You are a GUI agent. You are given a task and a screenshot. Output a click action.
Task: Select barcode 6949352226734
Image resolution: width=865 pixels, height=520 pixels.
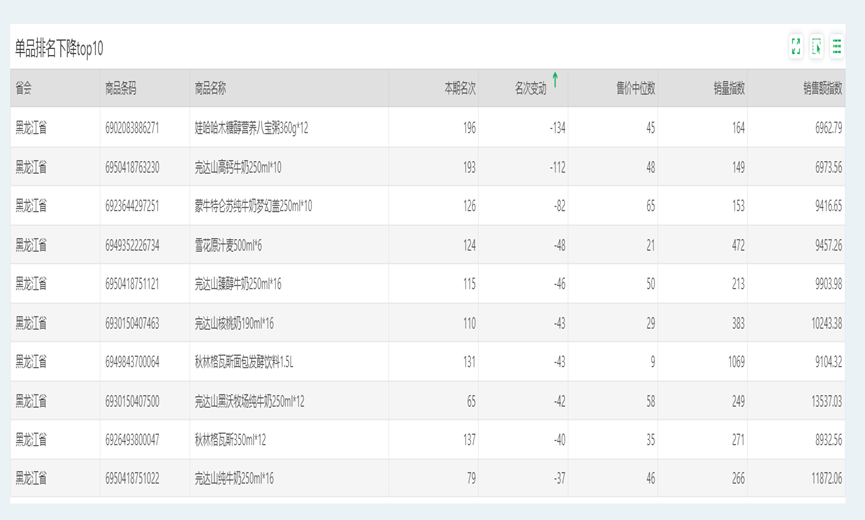pyautogui.click(x=132, y=245)
